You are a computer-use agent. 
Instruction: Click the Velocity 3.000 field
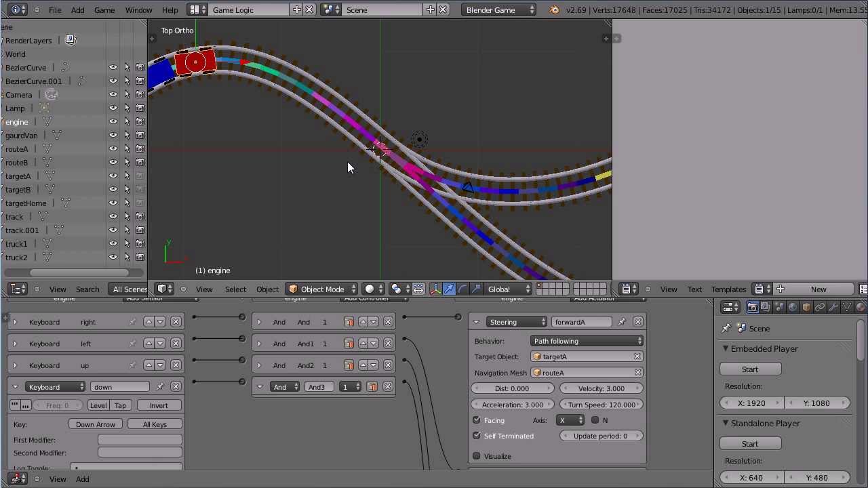(x=601, y=388)
